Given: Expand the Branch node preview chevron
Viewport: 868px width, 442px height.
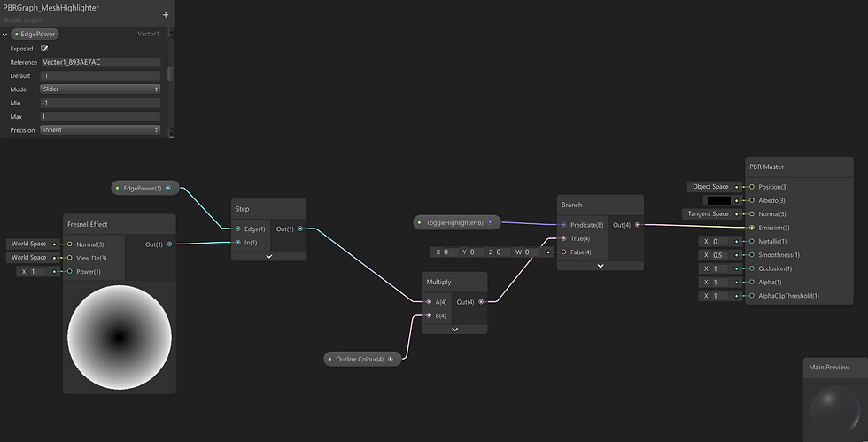Looking at the screenshot, I should point(601,266).
